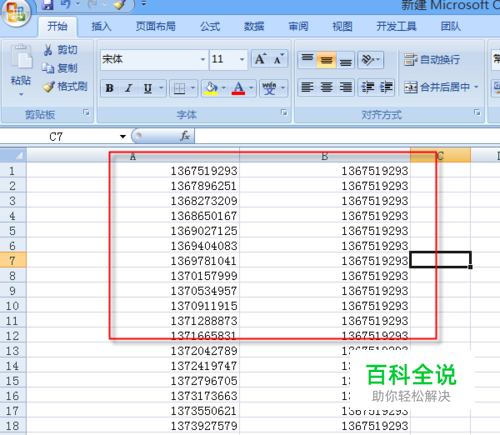Expand the font color dropdown arrow
500x435 pixels.
(251, 88)
